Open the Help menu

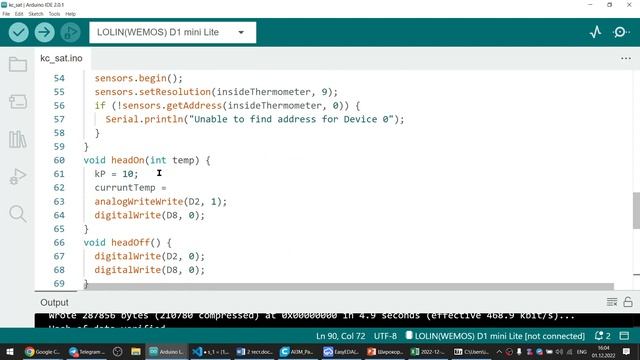pos(71,14)
